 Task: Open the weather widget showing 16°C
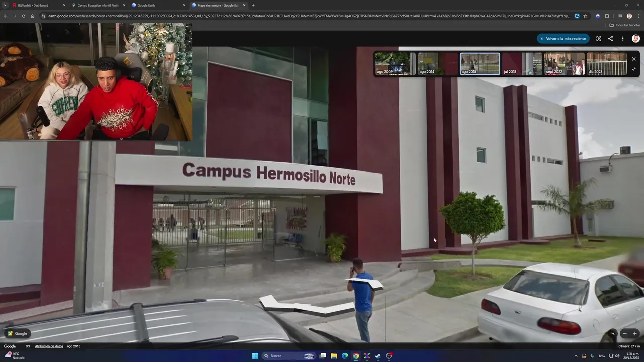[14, 355]
